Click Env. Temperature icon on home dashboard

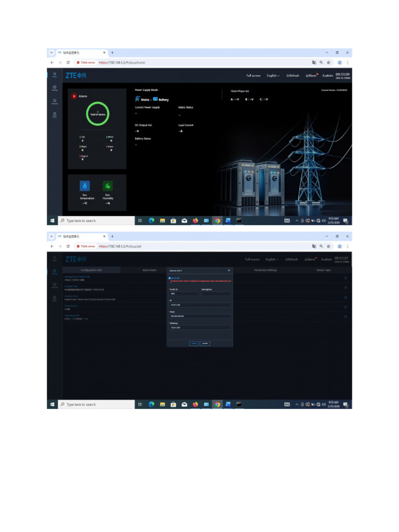[x=85, y=186]
